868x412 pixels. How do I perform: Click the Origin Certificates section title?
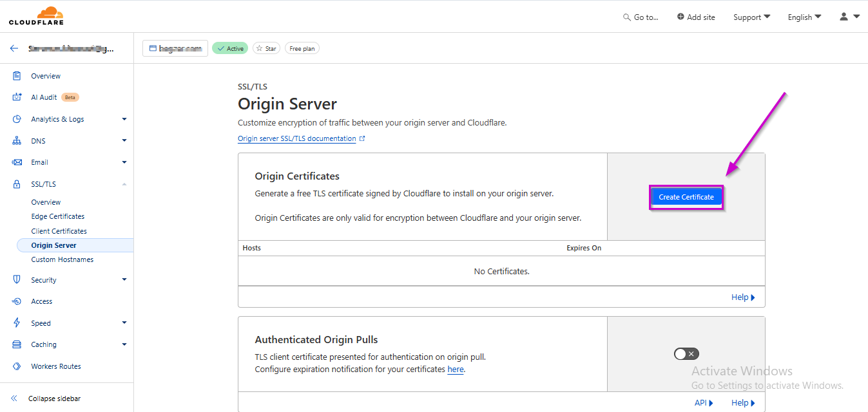pyautogui.click(x=297, y=176)
